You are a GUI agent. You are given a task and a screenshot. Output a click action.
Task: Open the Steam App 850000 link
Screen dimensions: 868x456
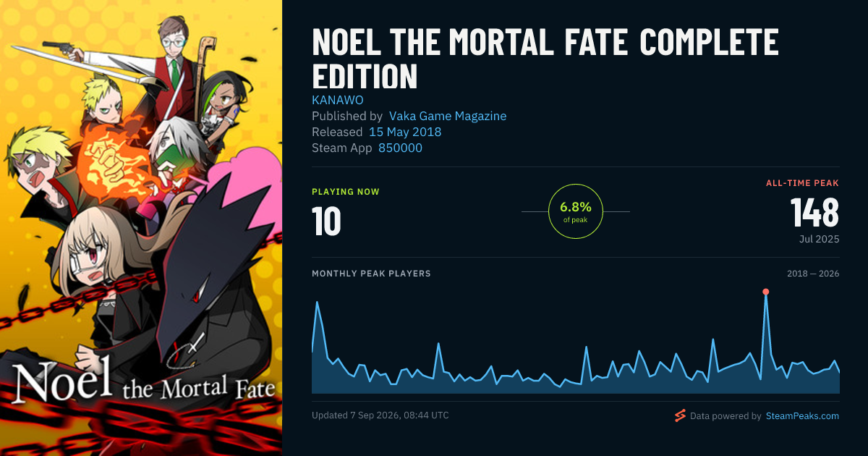400,148
